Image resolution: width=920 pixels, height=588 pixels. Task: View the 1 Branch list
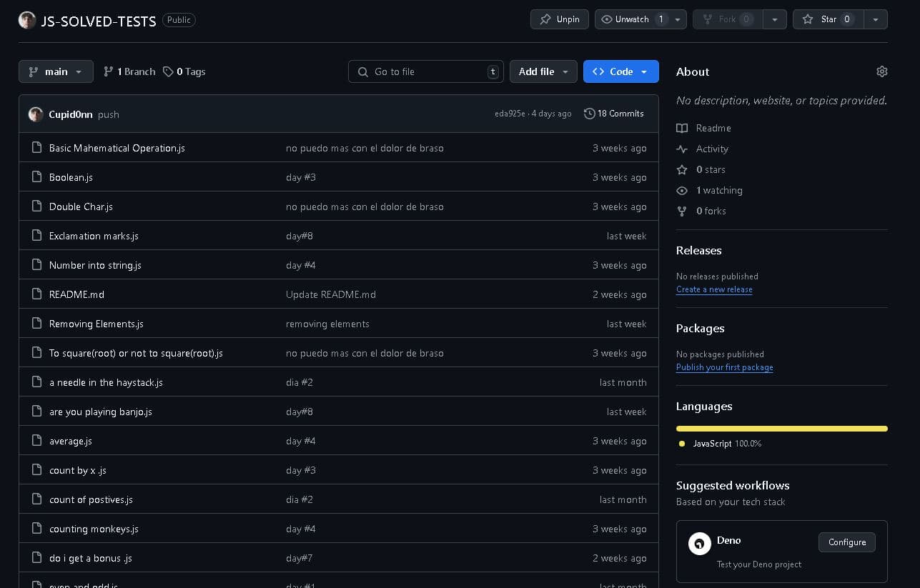[129, 71]
